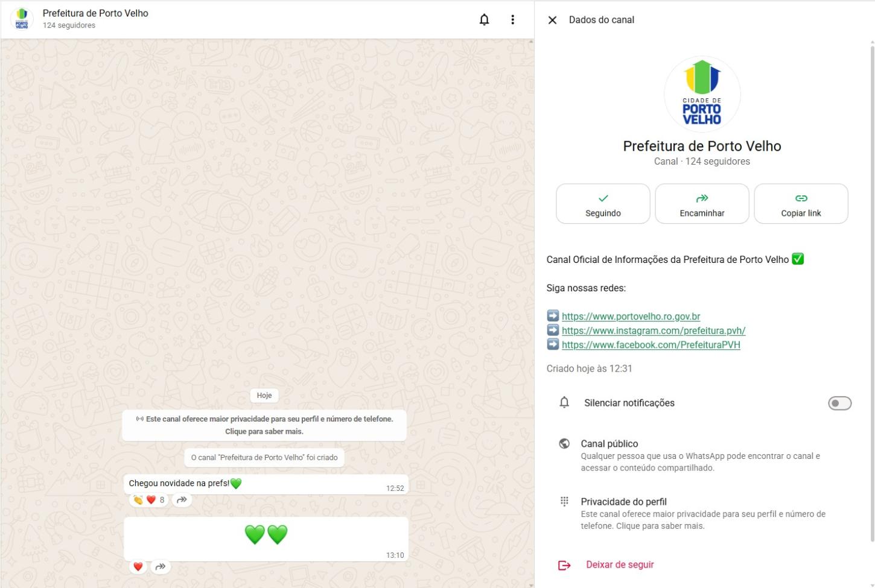875x588 pixels.
Task: Click the Chegou novidade na prefs message
Action: tap(266, 484)
